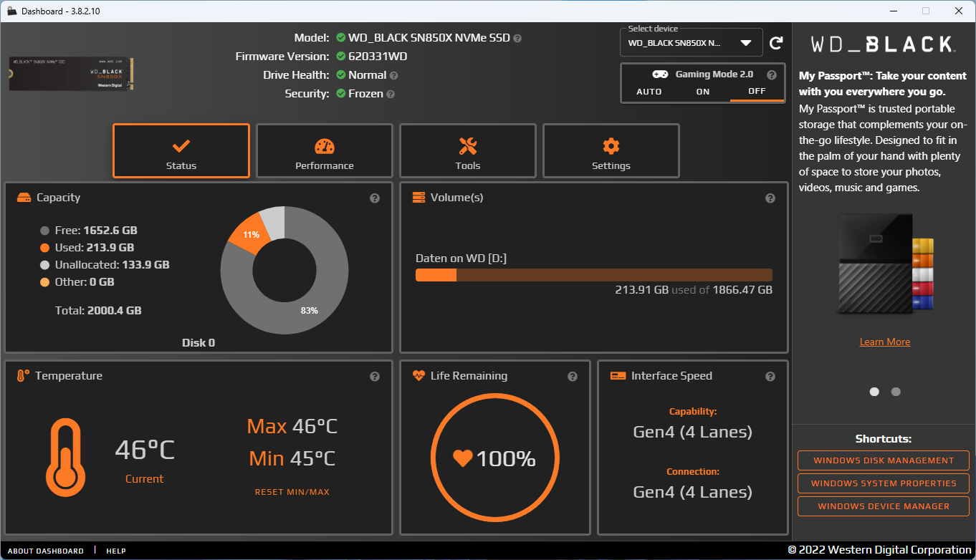
Task: Click the heartbeat icon by Life Remaining
Action: 419,376
